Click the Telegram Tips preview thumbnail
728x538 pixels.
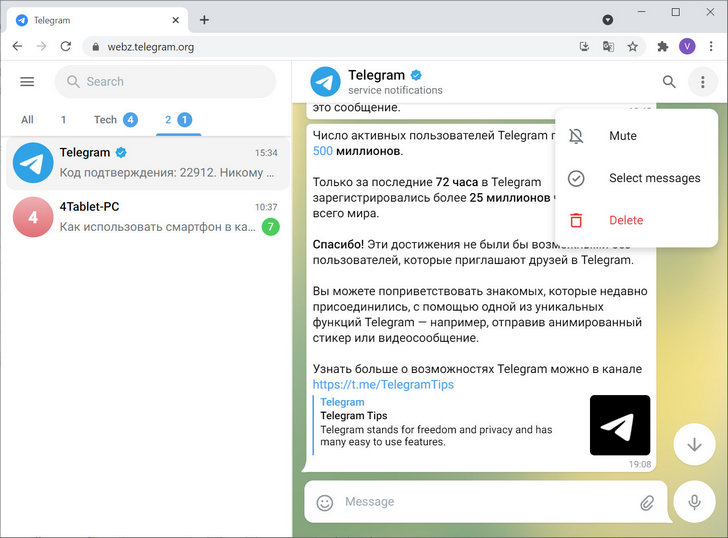tap(620, 425)
